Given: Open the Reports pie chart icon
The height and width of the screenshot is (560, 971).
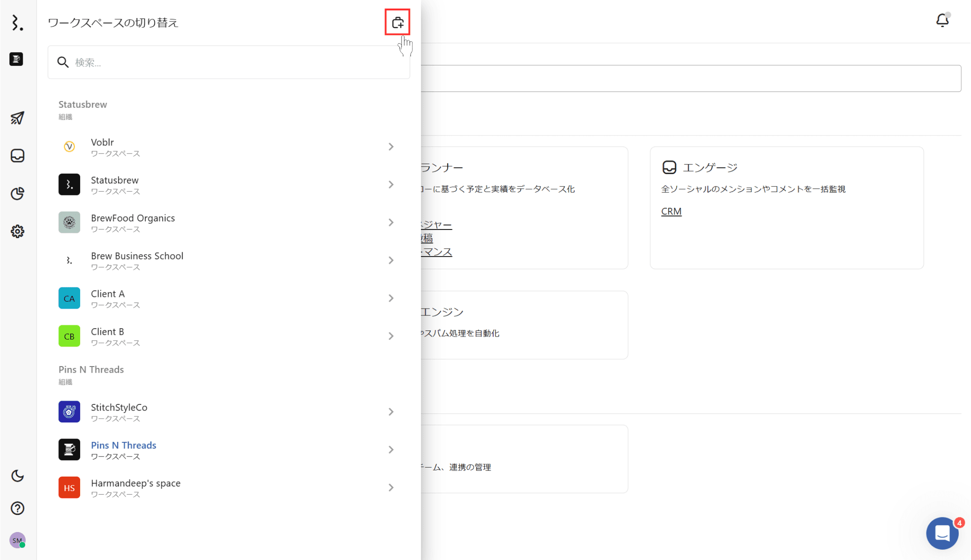Looking at the screenshot, I should coord(18,193).
